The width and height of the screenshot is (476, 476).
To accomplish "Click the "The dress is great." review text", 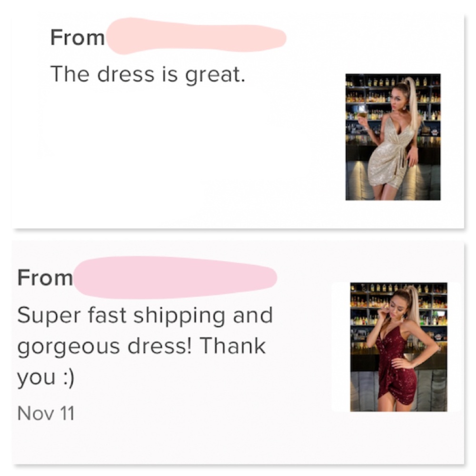I will pos(148,75).
